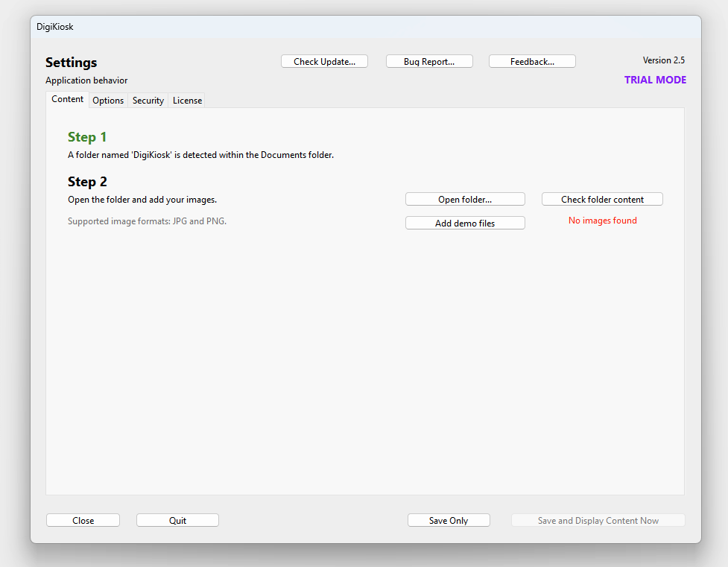
Task: Open the Bug Report dialog
Action: pyautogui.click(x=429, y=62)
